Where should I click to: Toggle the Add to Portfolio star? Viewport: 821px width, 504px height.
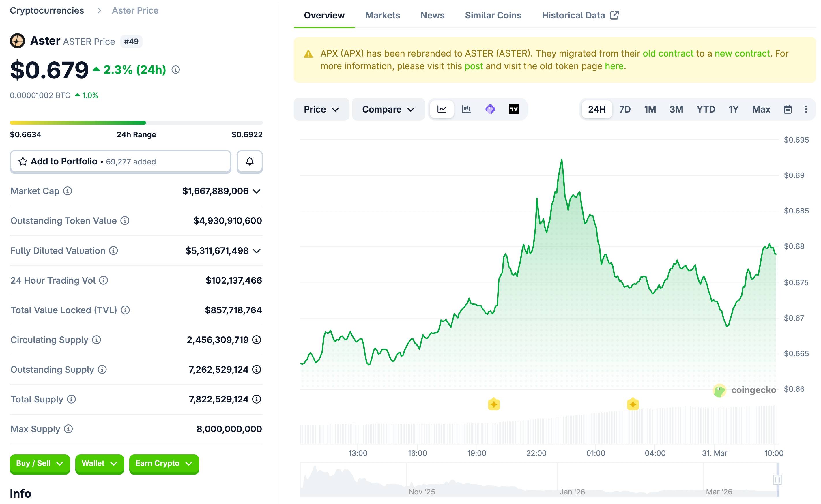(x=22, y=161)
